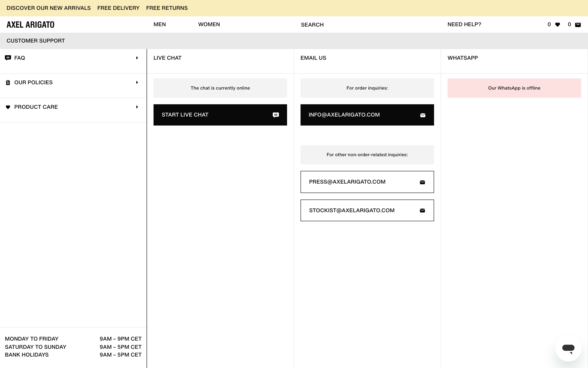588x368 pixels.
Task: Select Our Policies in the sidebar
Action: (73, 86)
